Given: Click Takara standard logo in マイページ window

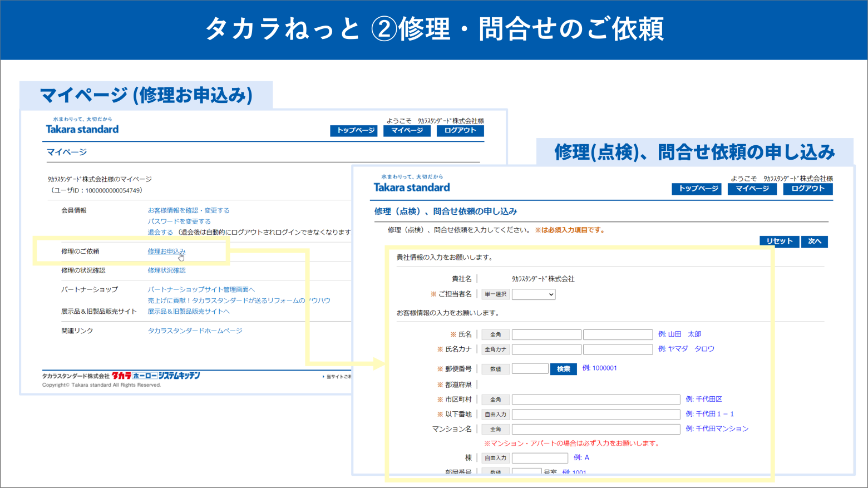Looking at the screenshot, I should pyautogui.click(x=82, y=126).
